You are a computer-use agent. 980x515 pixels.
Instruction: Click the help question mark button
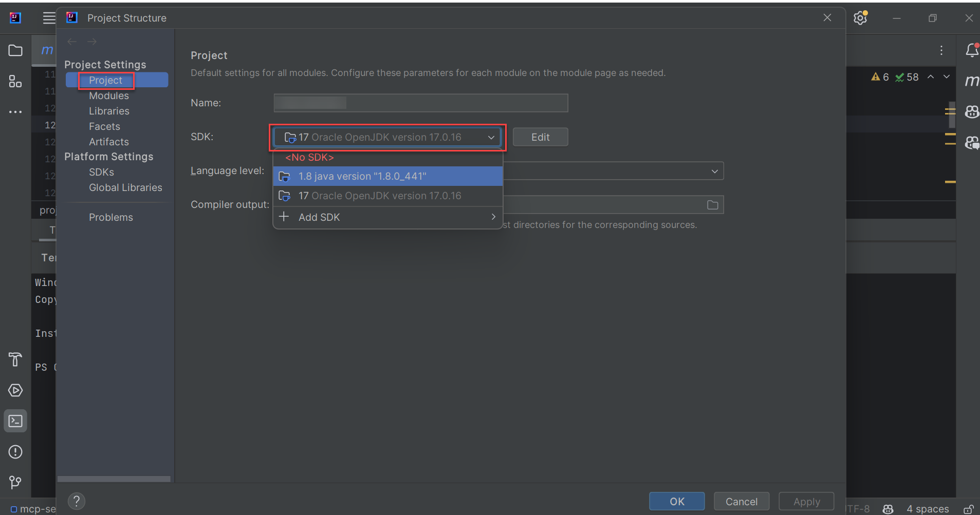point(77,501)
